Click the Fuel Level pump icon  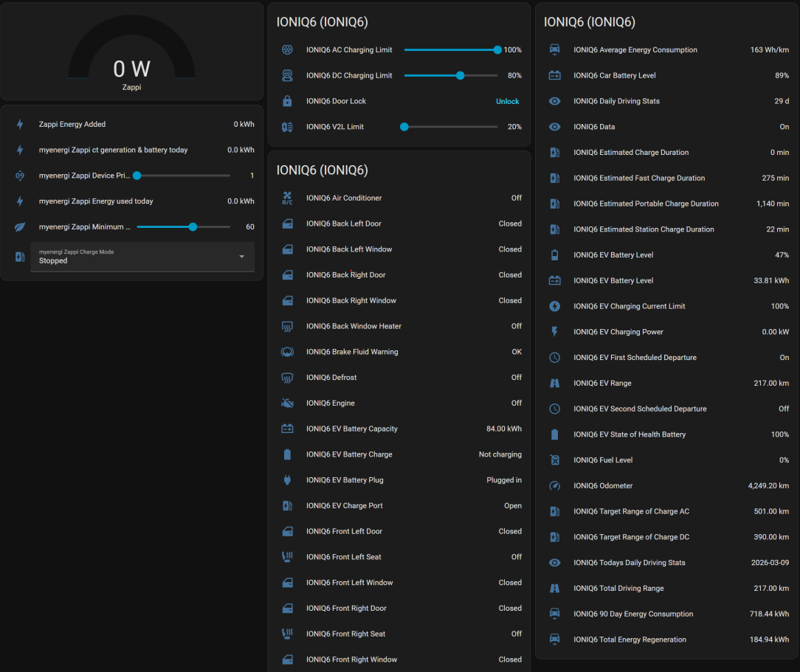pyautogui.click(x=554, y=460)
